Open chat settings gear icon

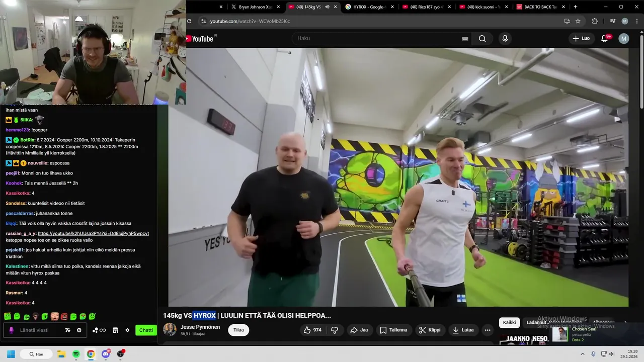pyautogui.click(x=127, y=330)
